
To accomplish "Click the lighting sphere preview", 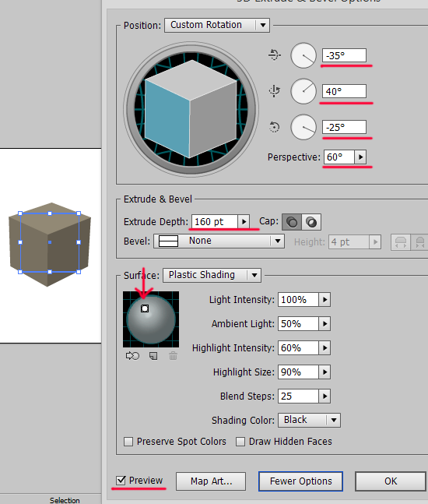I will (151, 319).
